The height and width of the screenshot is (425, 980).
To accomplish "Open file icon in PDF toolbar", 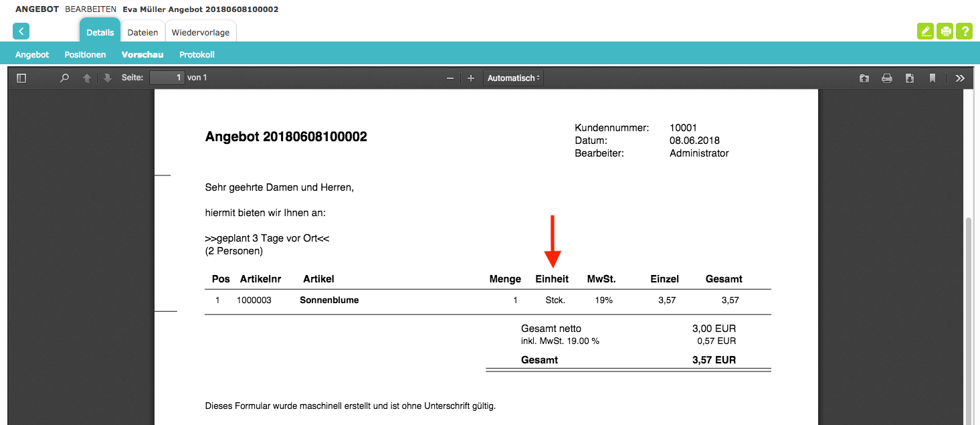I will (x=864, y=78).
